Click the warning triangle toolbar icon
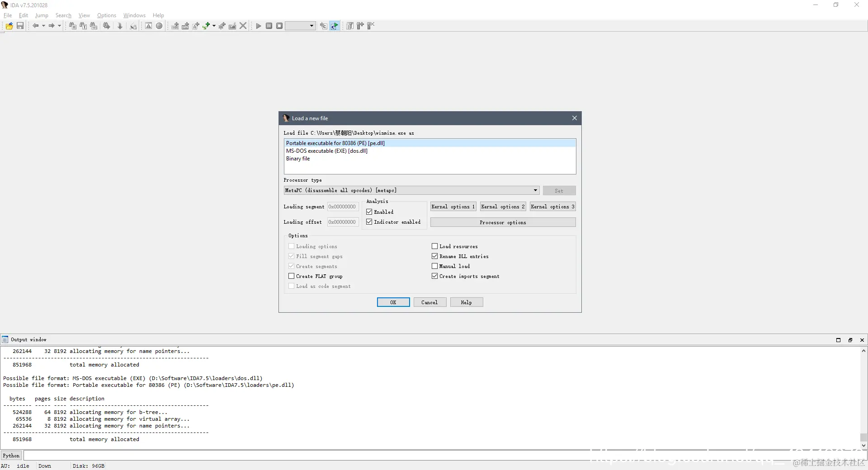 pos(149,26)
